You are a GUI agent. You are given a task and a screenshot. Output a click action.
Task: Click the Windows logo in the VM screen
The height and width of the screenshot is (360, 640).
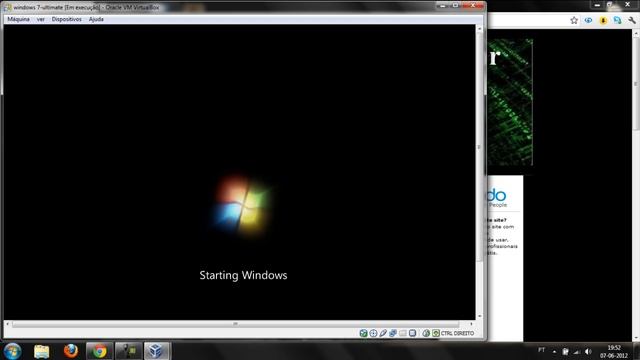(x=243, y=206)
